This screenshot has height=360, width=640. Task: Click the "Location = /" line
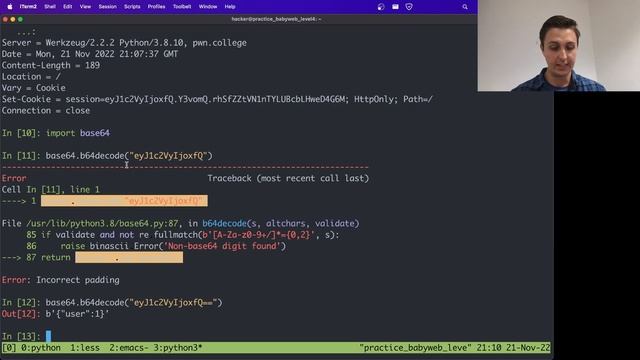[x=31, y=77]
